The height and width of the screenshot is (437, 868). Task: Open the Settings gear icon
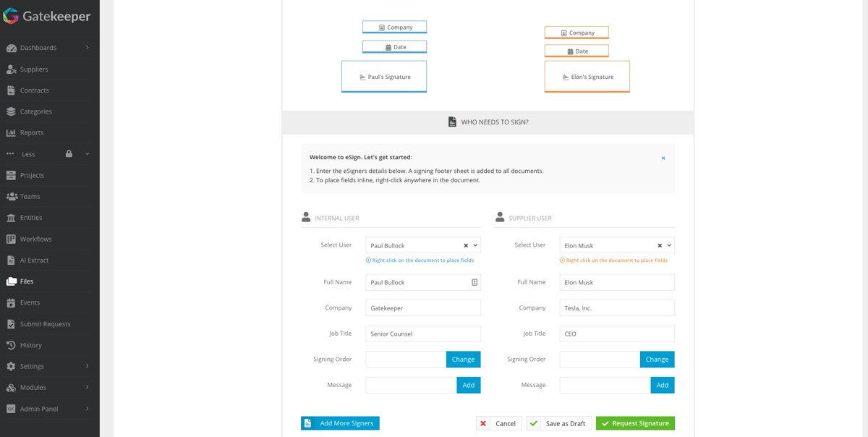(x=11, y=366)
